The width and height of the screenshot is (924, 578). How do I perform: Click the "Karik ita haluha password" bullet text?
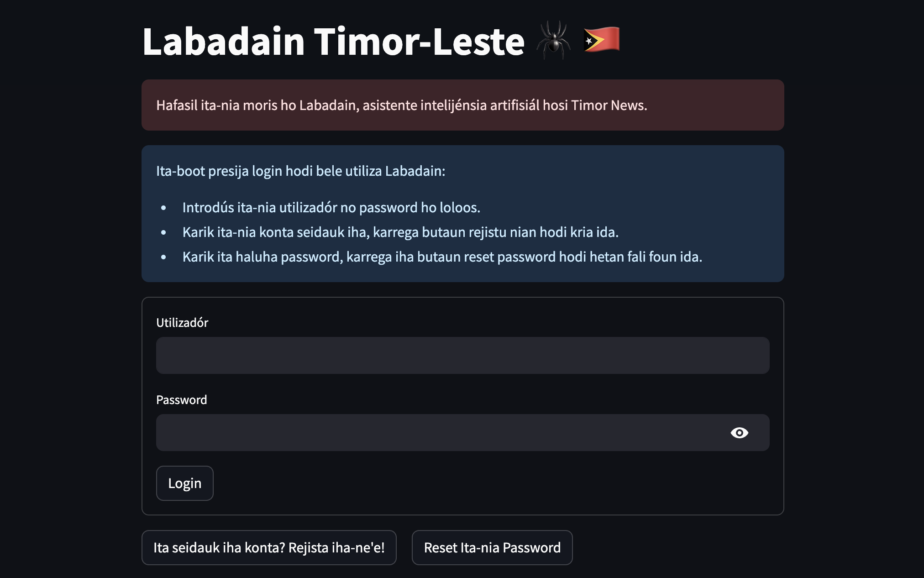[442, 257]
